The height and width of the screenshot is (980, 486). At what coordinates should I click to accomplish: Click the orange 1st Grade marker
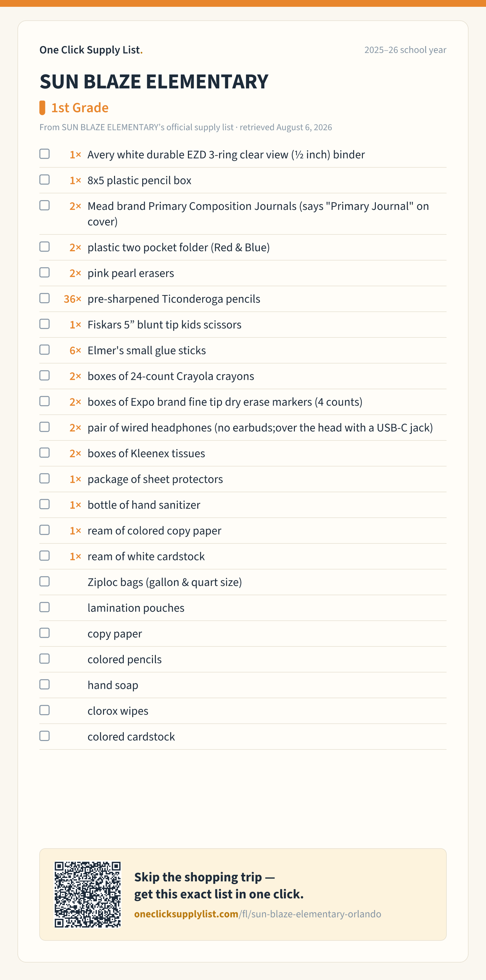pos(42,108)
